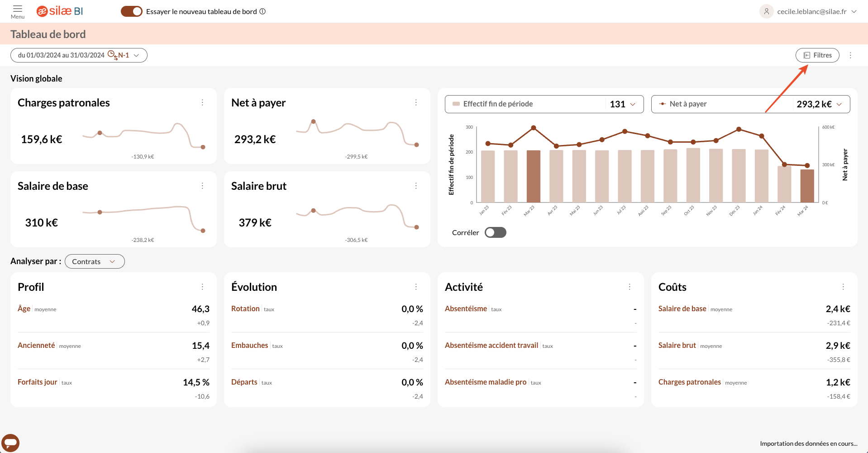This screenshot has height=453, width=868.
Task: Expand the user account dropdown chevron
Action: point(854,11)
